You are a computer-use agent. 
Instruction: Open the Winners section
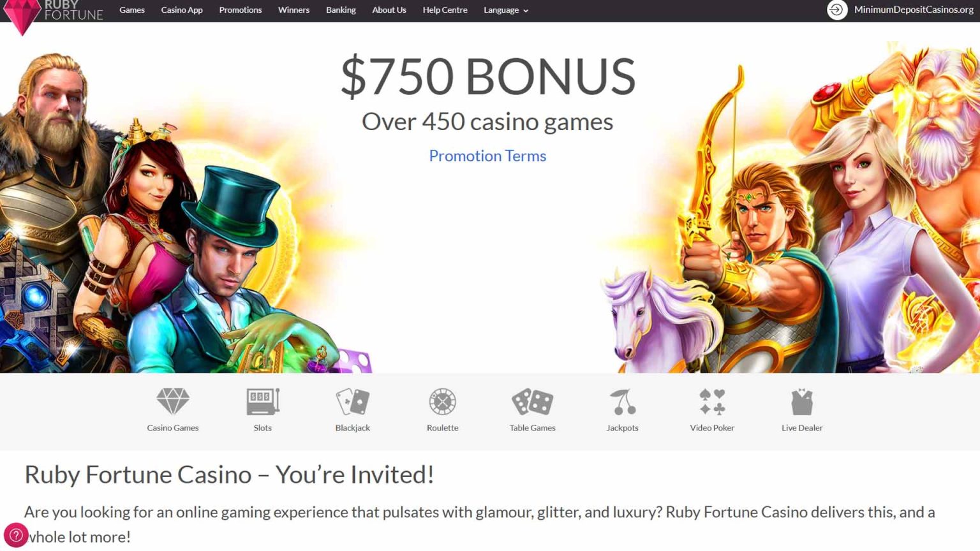tap(293, 10)
